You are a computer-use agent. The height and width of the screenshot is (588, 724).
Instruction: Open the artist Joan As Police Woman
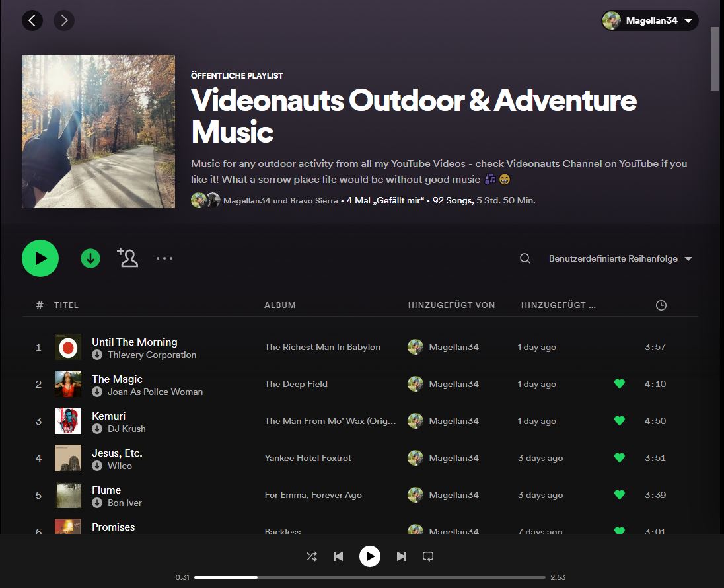click(x=155, y=392)
